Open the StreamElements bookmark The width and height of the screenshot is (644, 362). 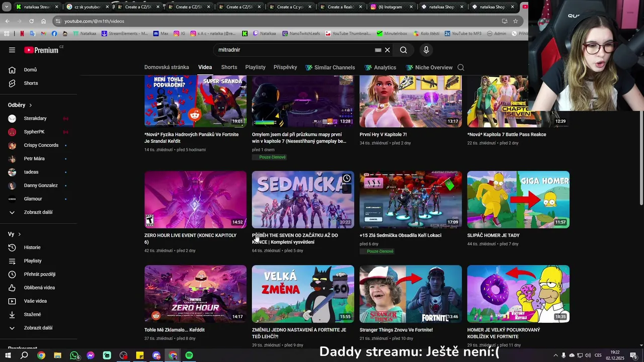pyautogui.click(x=125, y=34)
